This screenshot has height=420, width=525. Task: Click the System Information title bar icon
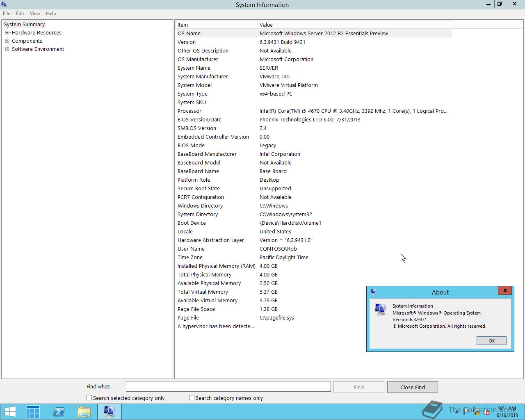(4, 5)
